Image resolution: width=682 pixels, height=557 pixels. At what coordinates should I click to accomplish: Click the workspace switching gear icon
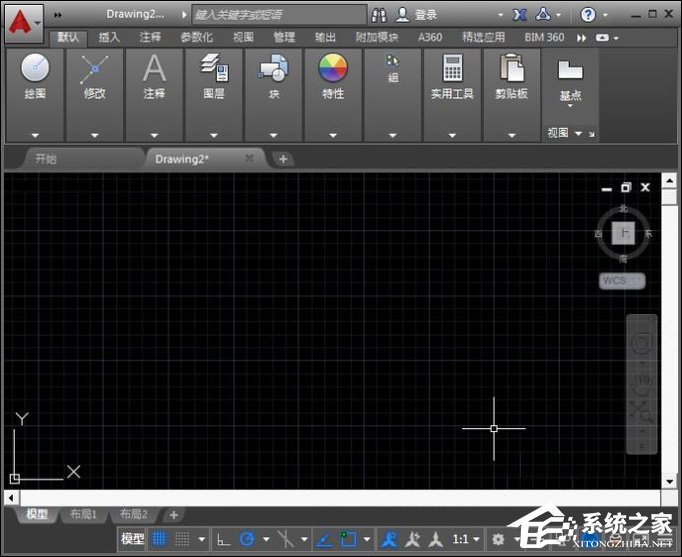pos(498,539)
